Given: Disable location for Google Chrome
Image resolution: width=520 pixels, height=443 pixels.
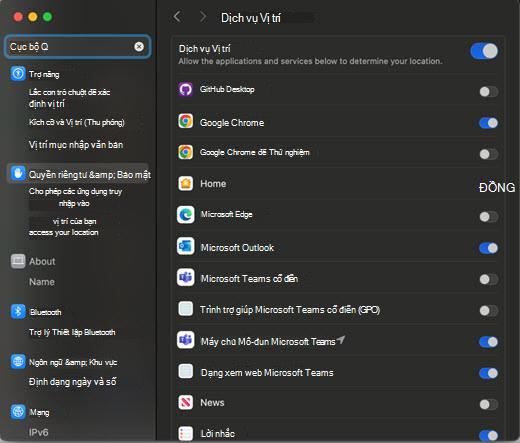Looking at the screenshot, I should pos(488,123).
